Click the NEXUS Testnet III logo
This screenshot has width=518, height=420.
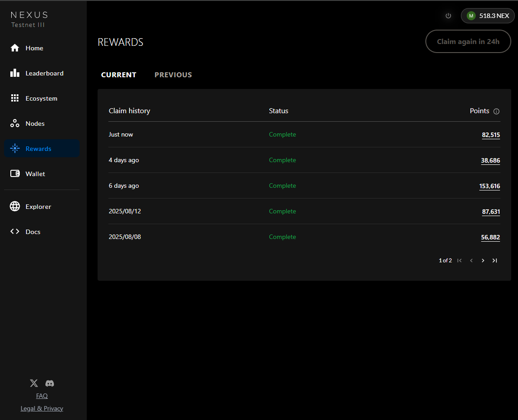(29, 19)
